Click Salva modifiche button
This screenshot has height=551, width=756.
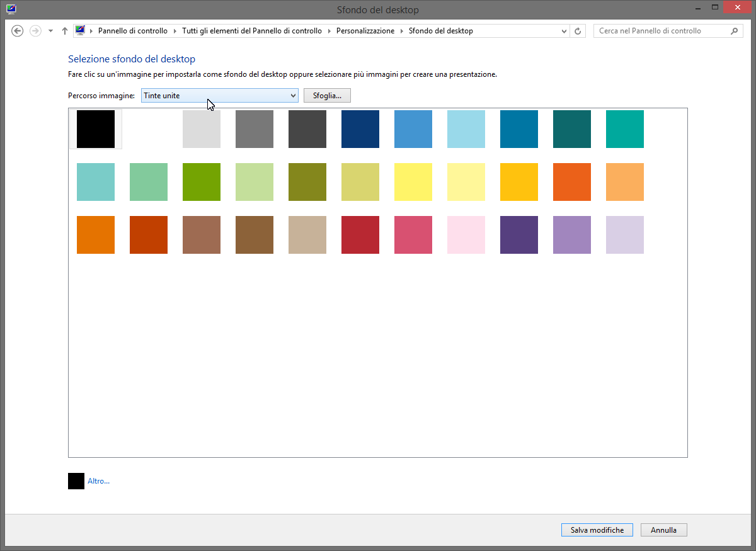597,530
